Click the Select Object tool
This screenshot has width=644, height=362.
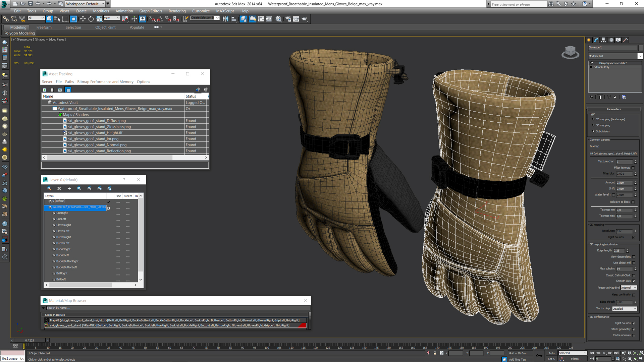(x=49, y=19)
